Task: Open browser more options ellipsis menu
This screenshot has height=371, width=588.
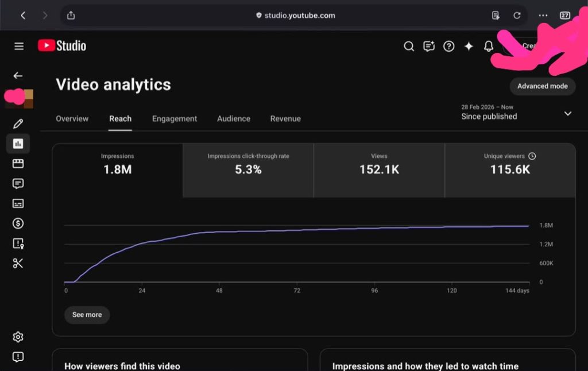Action: tap(543, 16)
